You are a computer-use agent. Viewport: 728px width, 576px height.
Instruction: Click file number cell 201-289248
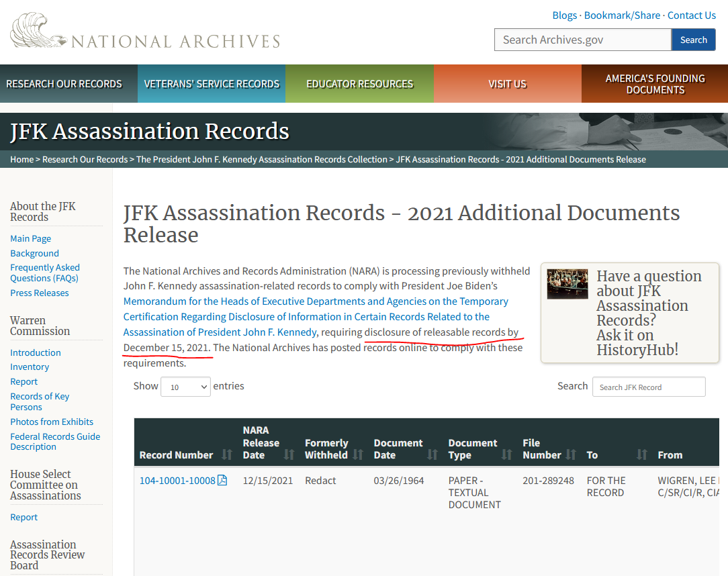[x=548, y=481]
